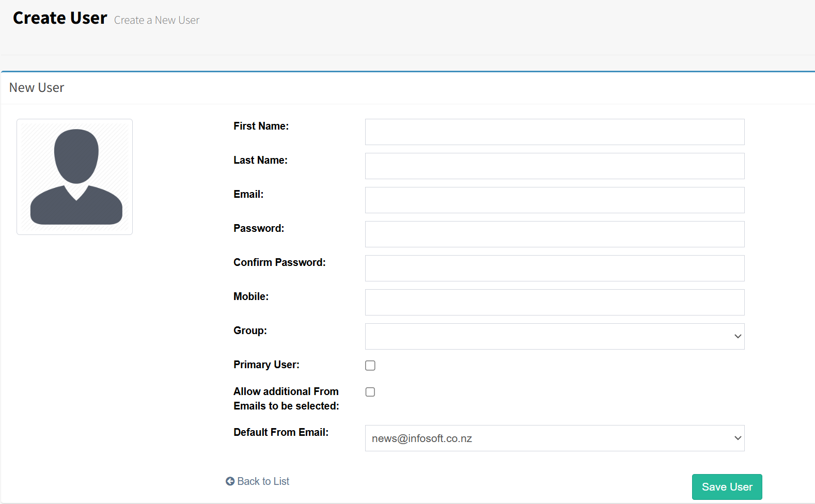
Task: Click the "Confirm Password:" label
Action: tap(279, 262)
